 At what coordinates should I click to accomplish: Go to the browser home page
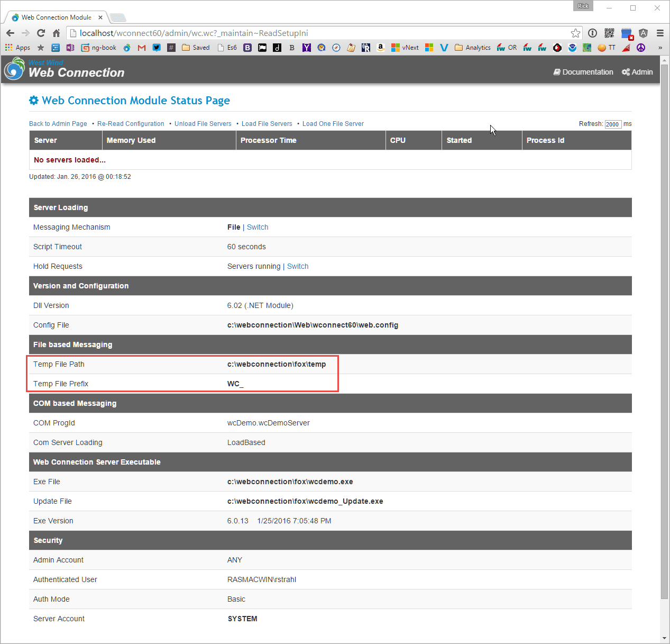tap(56, 33)
